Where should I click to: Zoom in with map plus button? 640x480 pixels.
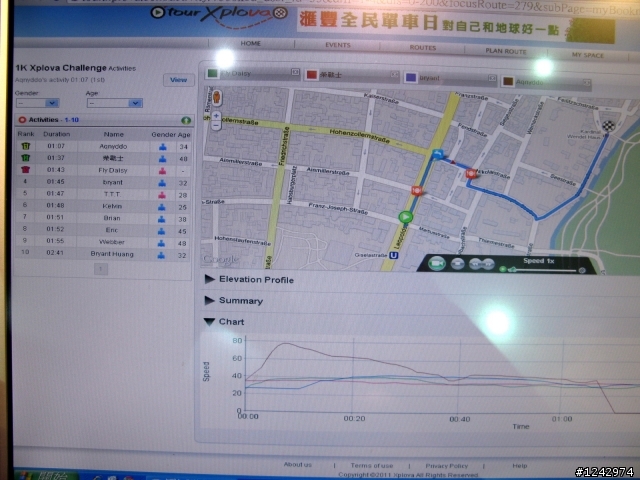(x=216, y=116)
